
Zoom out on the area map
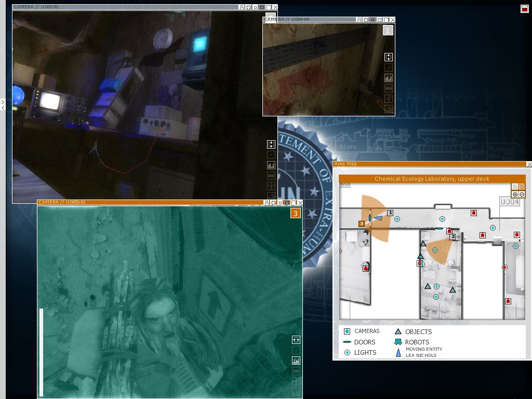point(522,194)
